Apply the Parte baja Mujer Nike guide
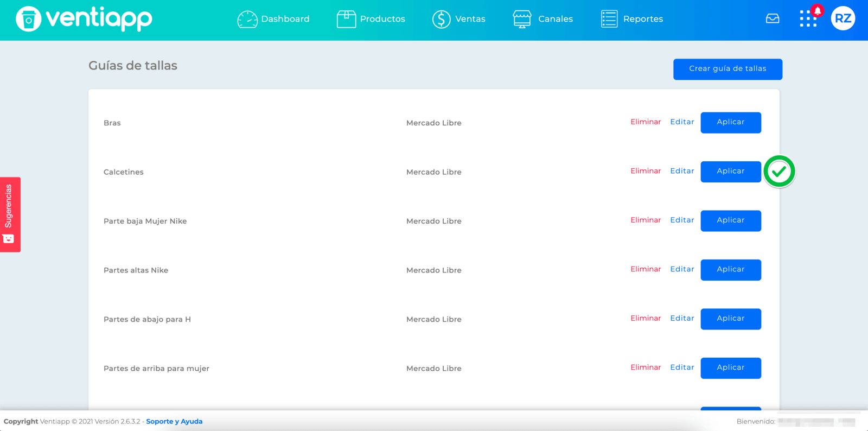This screenshot has height=431, width=868. (x=731, y=221)
